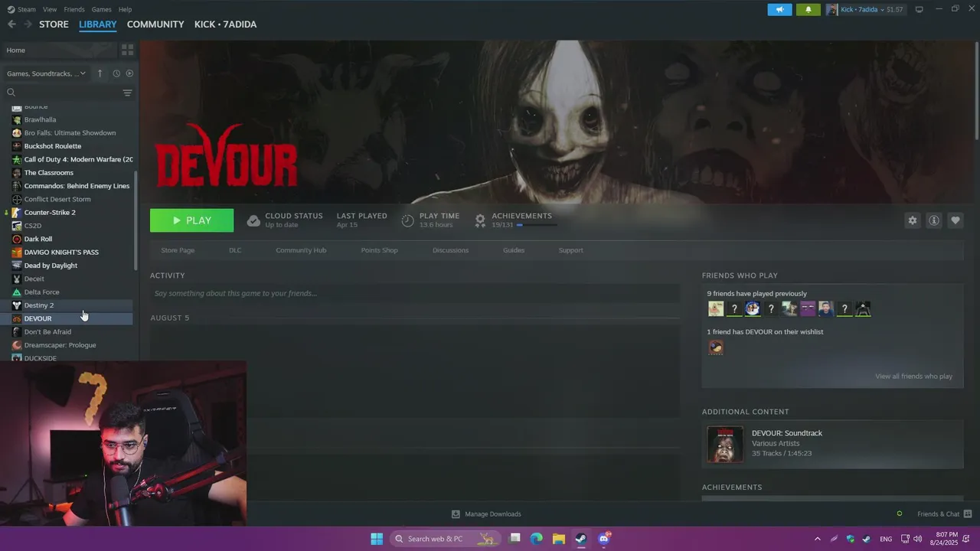The width and height of the screenshot is (980, 551).
Task: Open Discord from the taskbar
Action: click(604, 539)
